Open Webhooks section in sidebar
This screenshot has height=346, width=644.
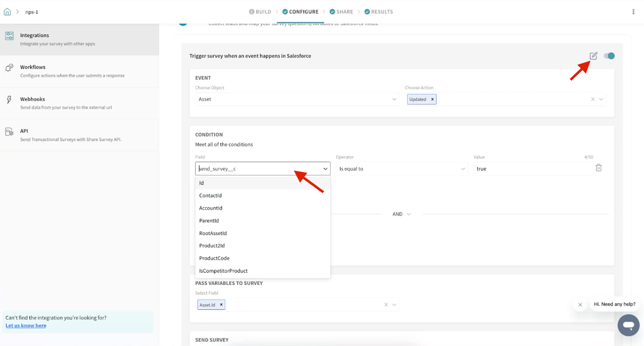coord(33,99)
